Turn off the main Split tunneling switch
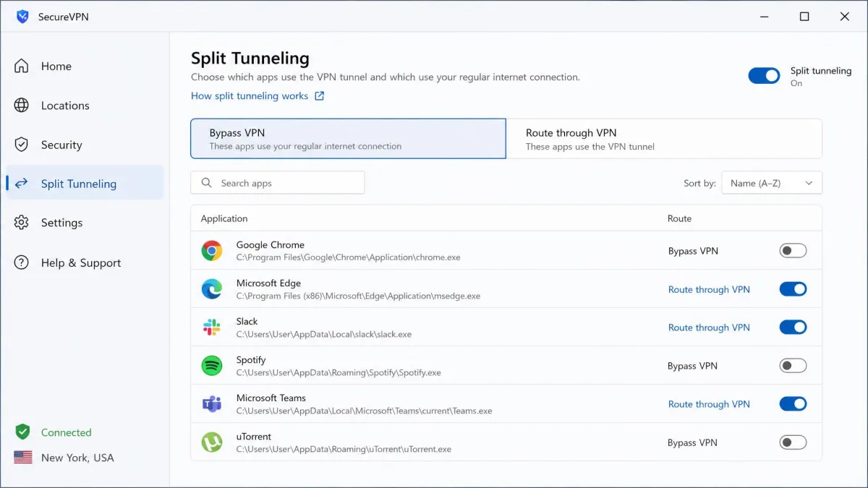Screen dimensions: 868x488 point(764,76)
